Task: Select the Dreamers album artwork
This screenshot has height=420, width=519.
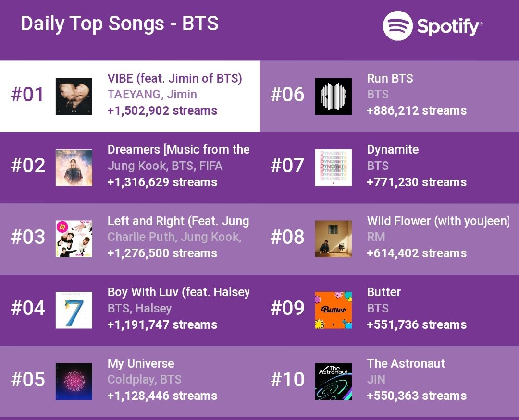Action: coord(74,168)
